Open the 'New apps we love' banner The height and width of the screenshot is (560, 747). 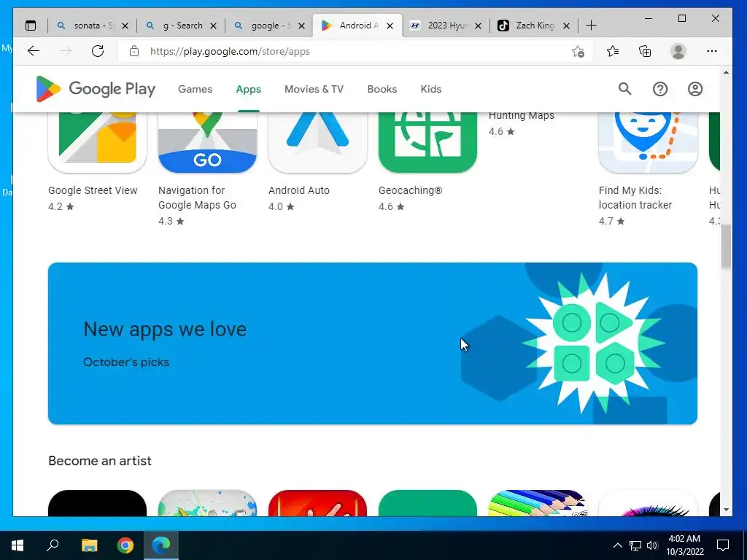pyautogui.click(x=373, y=343)
